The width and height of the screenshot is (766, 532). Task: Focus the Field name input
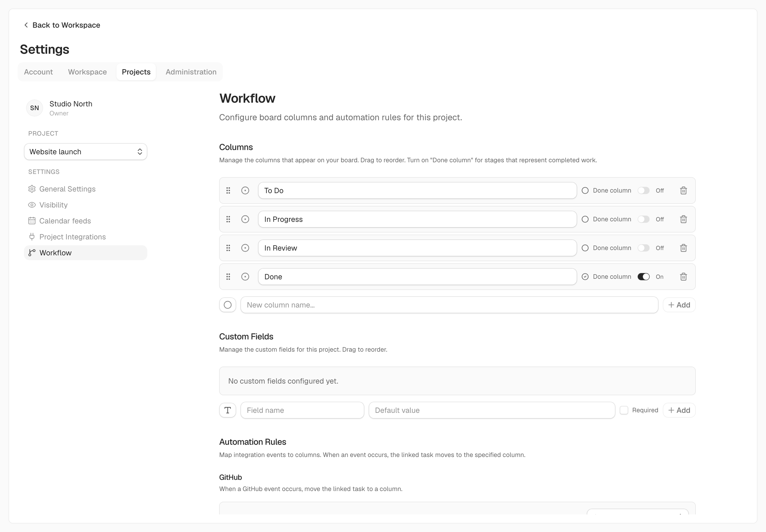302,410
